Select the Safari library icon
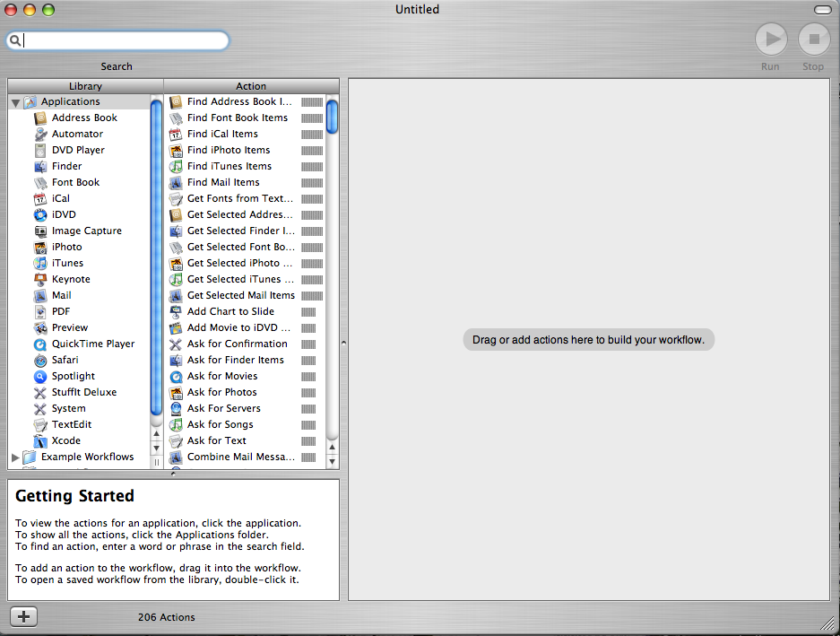This screenshot has height=636, width=840. coord(40,361)
